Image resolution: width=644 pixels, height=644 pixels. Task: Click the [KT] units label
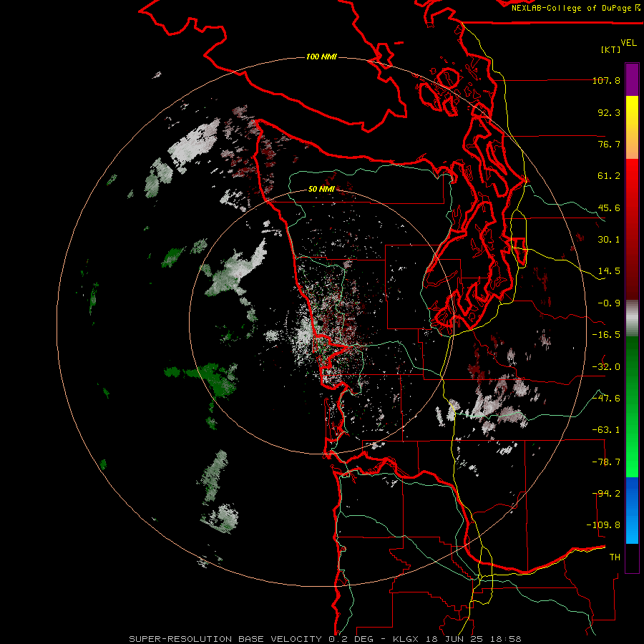click(x=611, y=49)
